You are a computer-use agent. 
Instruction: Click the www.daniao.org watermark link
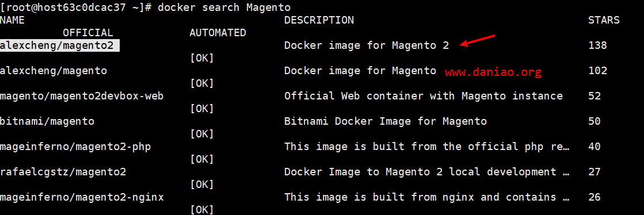(493, 72)
